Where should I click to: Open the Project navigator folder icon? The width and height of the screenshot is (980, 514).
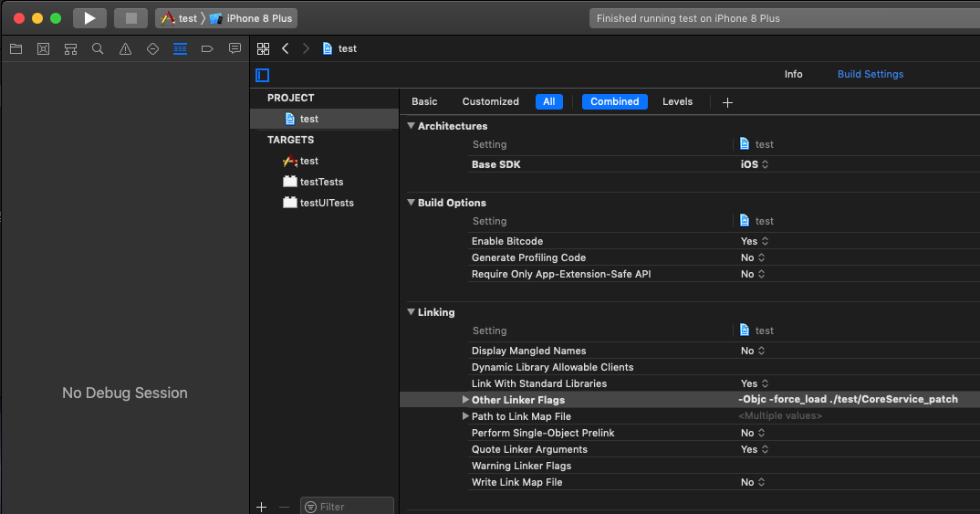[x=16, y=48]
